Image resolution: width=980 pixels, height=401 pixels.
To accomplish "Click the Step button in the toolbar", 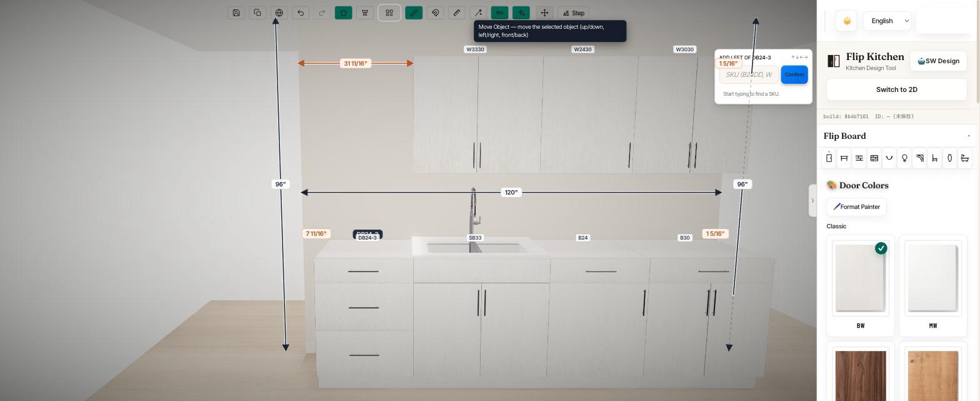I will tap(574, 13).
